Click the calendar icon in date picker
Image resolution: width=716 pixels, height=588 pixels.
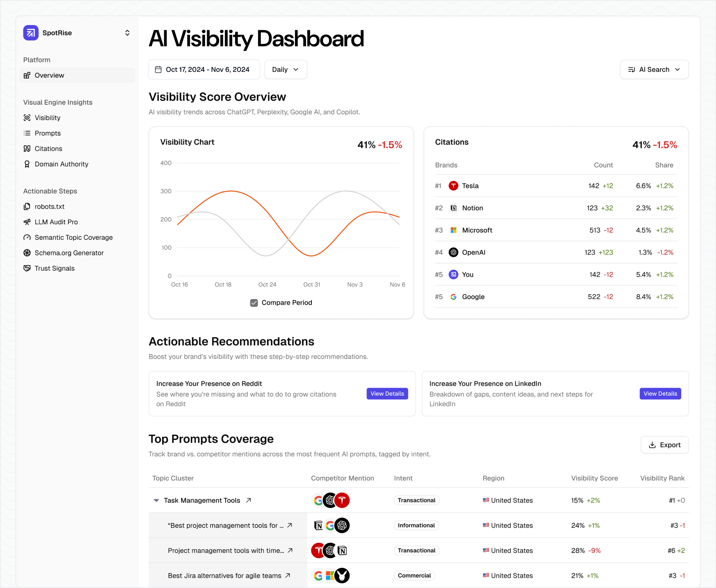coord(158,70)
